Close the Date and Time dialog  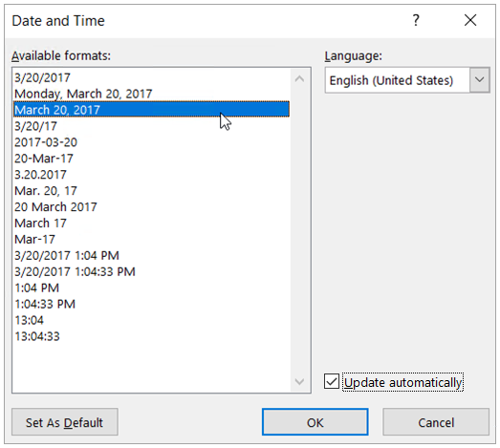point(470,20)
